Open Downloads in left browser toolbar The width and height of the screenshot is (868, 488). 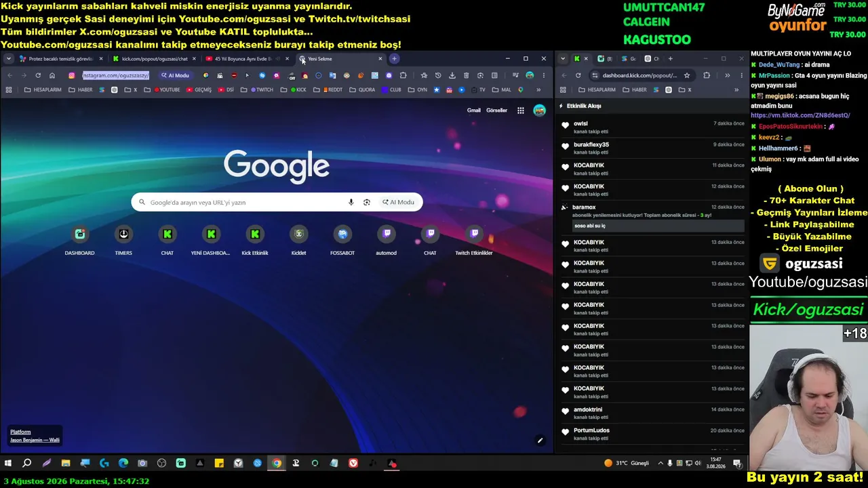[452, 75]
